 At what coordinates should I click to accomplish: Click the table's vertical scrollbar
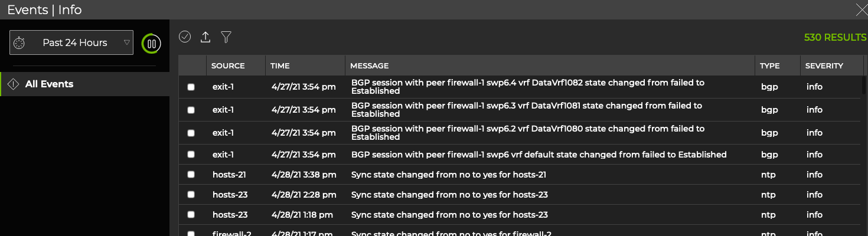pyautogui.click(x=864, y=86)
